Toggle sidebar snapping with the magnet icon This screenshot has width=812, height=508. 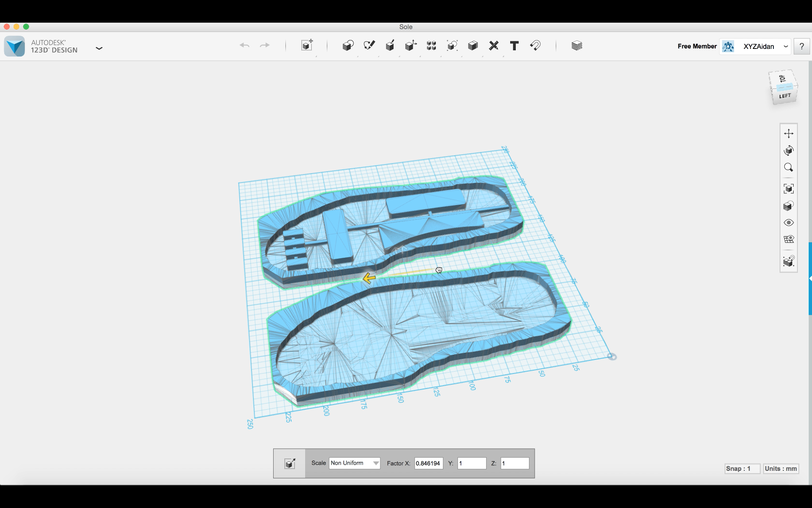coord(789,262)
